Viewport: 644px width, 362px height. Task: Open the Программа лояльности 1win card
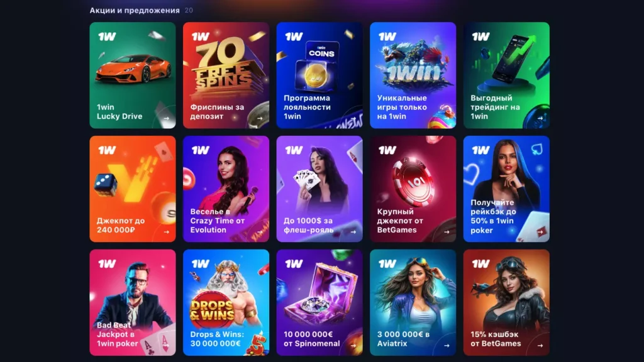click(x=319, y=75)
